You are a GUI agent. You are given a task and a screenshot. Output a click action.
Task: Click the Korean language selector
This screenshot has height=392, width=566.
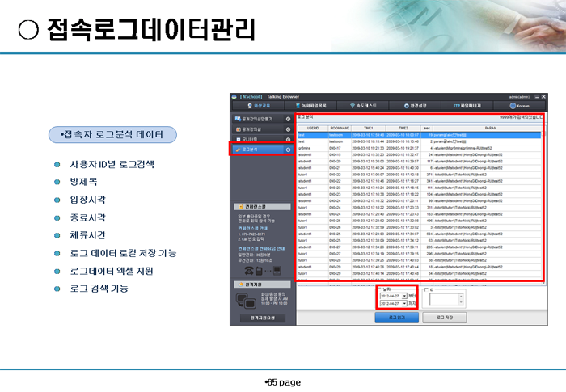point(519,106)
